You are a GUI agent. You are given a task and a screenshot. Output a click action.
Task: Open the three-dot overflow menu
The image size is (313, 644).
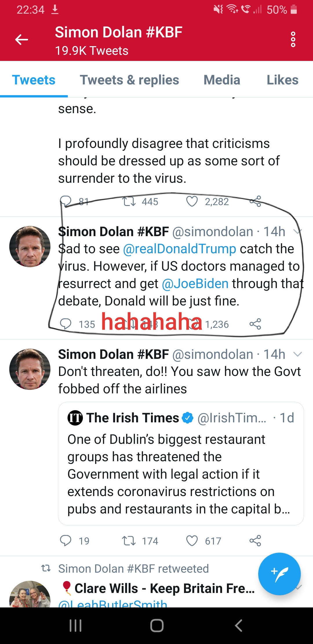pyautogui.click(x=293, y=39)
